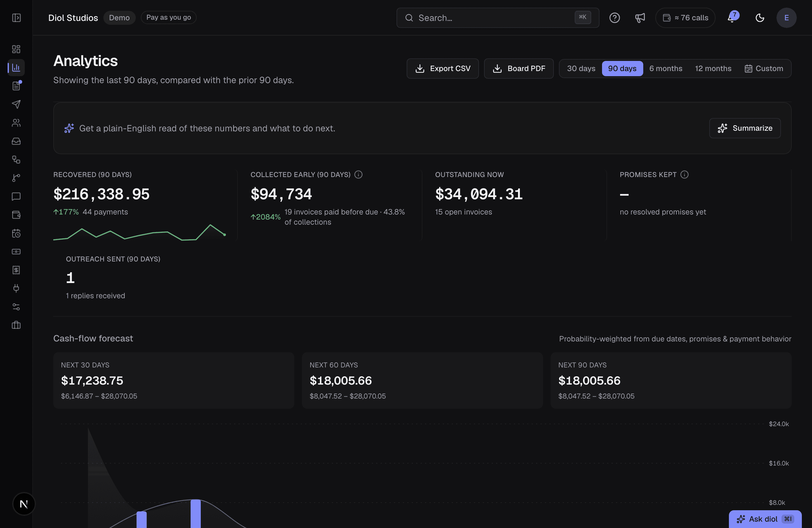Open the invoices document icon with blue dot
Viewport: 812px width, 528px height.
point(16,86)
